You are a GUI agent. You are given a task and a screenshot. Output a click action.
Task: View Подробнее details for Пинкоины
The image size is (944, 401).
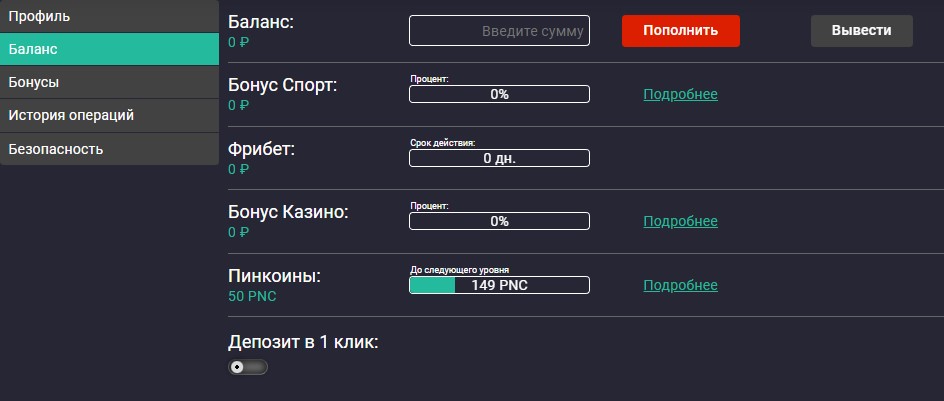coord(680,286)
